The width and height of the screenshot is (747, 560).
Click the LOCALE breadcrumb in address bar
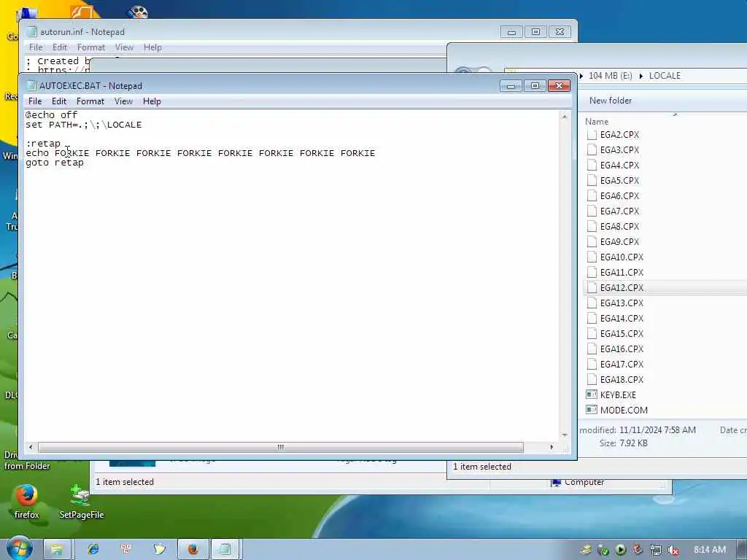(665, 76)
